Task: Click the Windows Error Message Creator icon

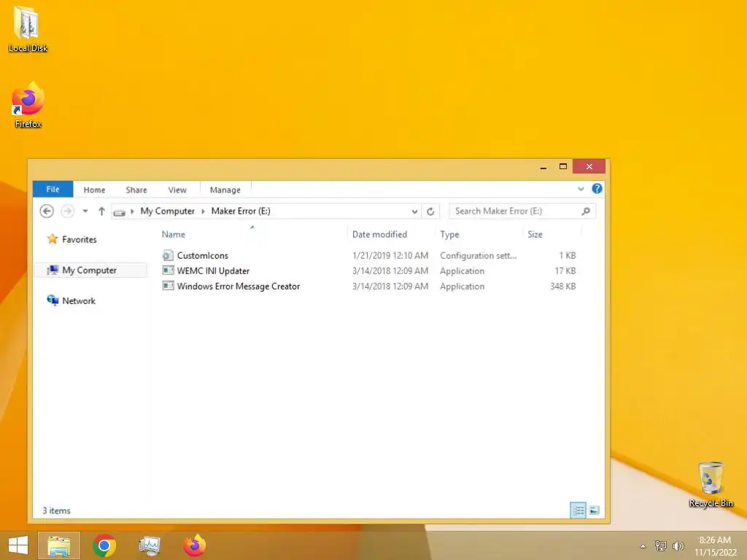Action: [168, 286]
